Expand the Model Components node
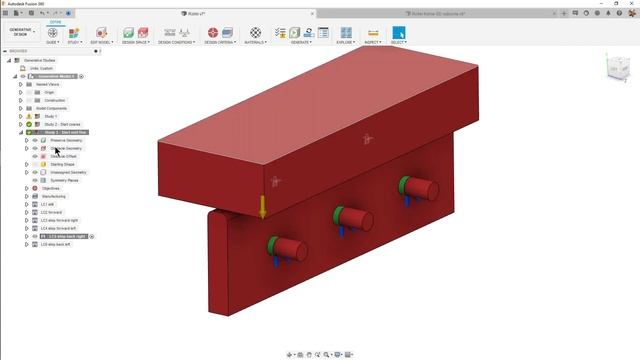640x360 pixels. [x=21, y=108]
